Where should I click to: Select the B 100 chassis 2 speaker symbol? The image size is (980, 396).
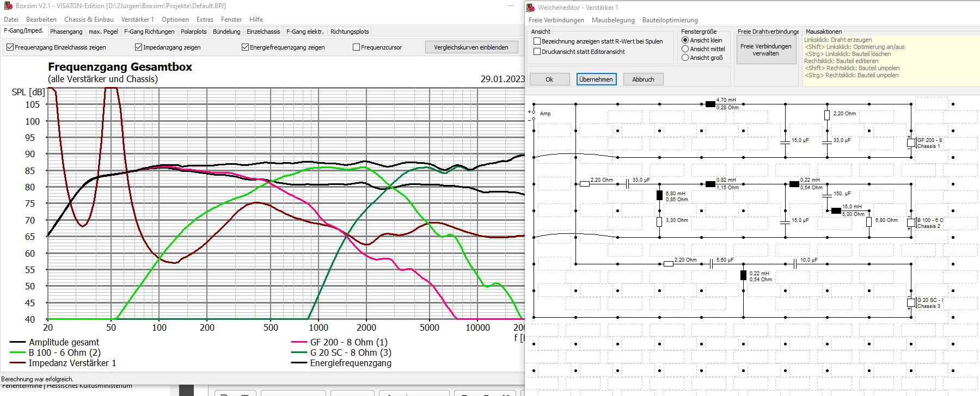911,222
